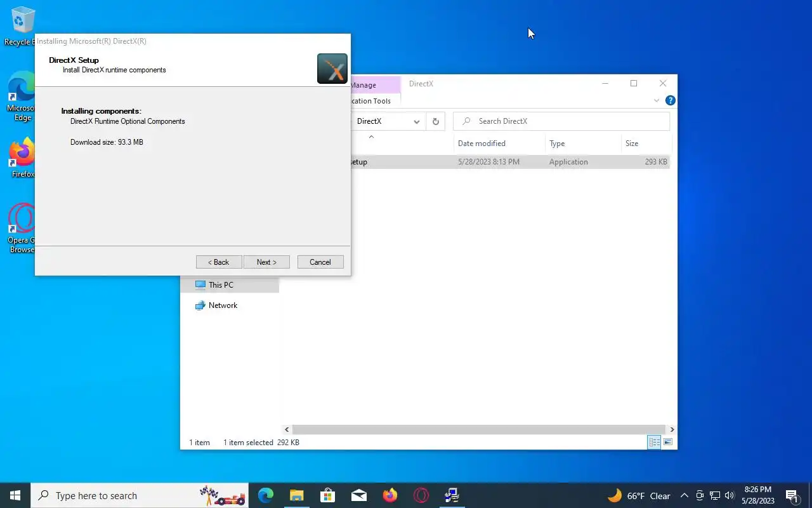Click the taskbar search box
This screenshot has height=508, width=812.
[140, 495]
